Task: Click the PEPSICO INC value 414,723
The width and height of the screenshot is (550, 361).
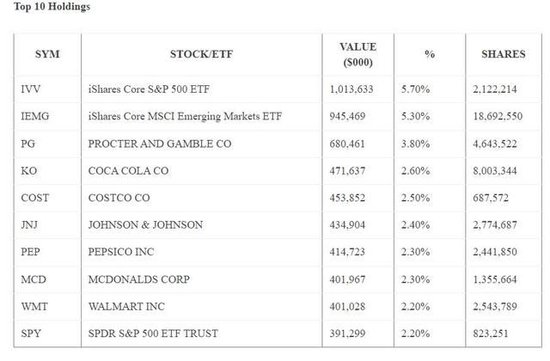Action: 347,252
